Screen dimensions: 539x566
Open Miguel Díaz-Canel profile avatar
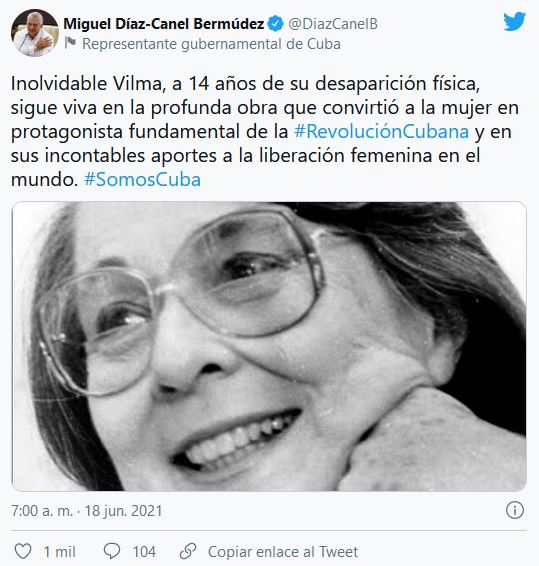tap(35, 33)
